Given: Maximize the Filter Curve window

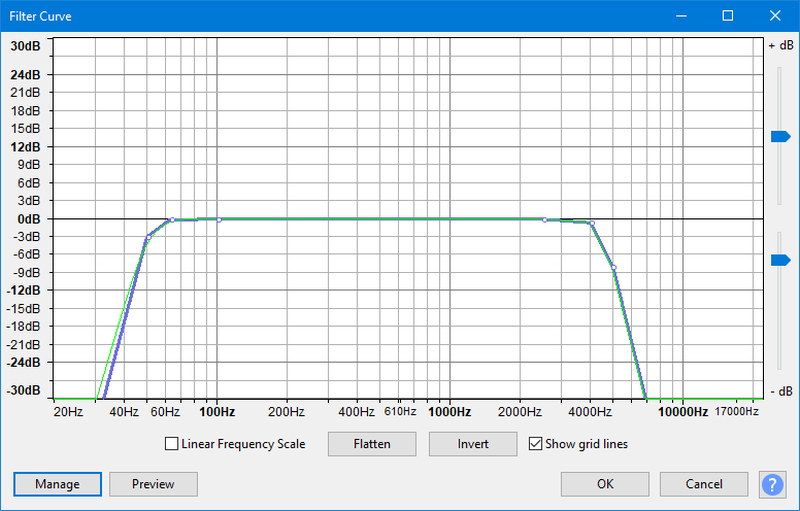Looking at the screenshot, I should (x=728, y=16).
